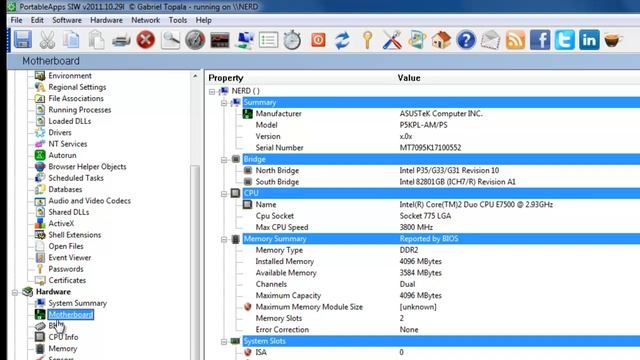Open the Edit menu
The height and width of the screenshot is (360, 640).
point(37,20)
